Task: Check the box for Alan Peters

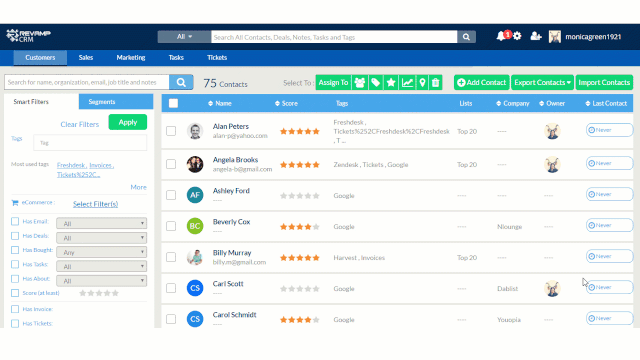Action: 171,131
